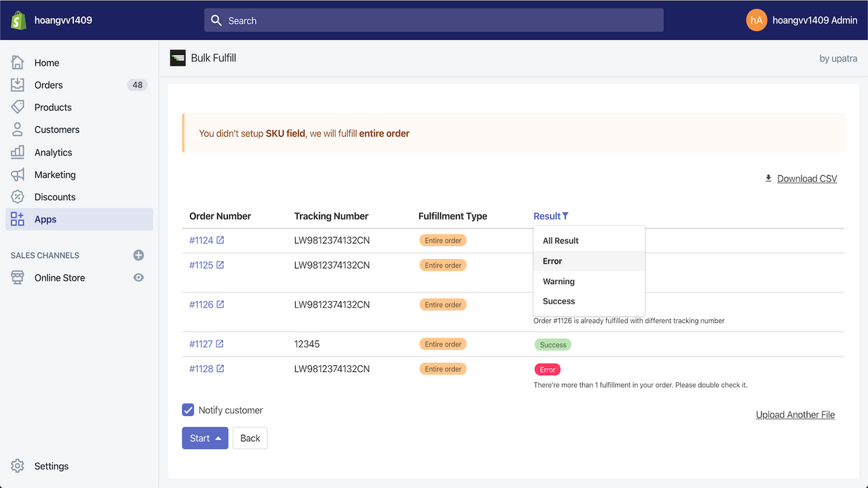Click the Bulk Fulfill app logo
The image size is (868, 488).
click(178, 58)
